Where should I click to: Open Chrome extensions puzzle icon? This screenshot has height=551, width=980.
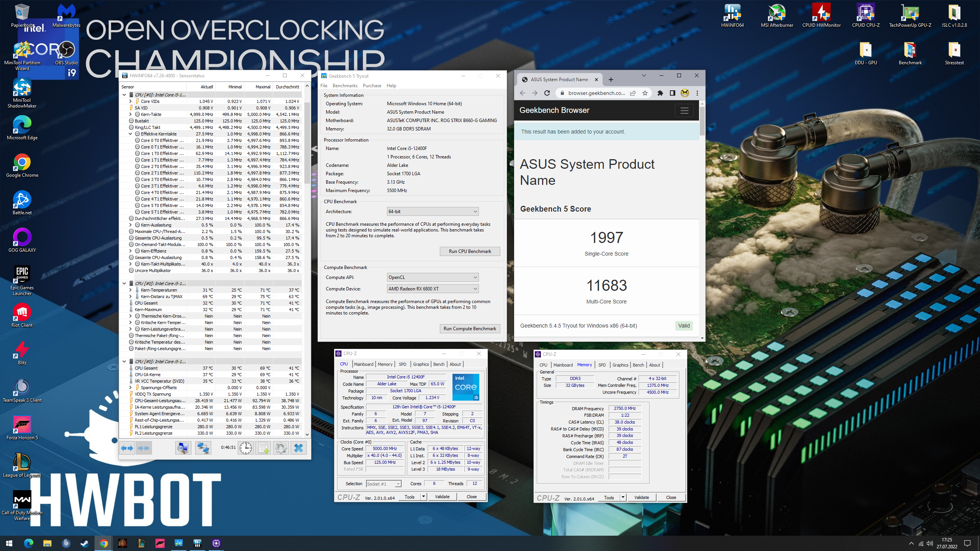click(x=660, y=93)
